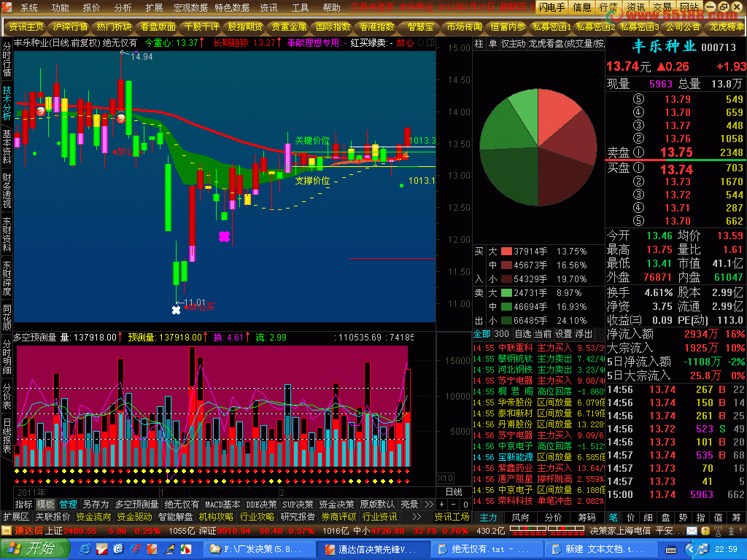Click the diamond icon beside 放心 indicator
The height and width of the screenshot is (560, 747).
[x=420, y=43]
